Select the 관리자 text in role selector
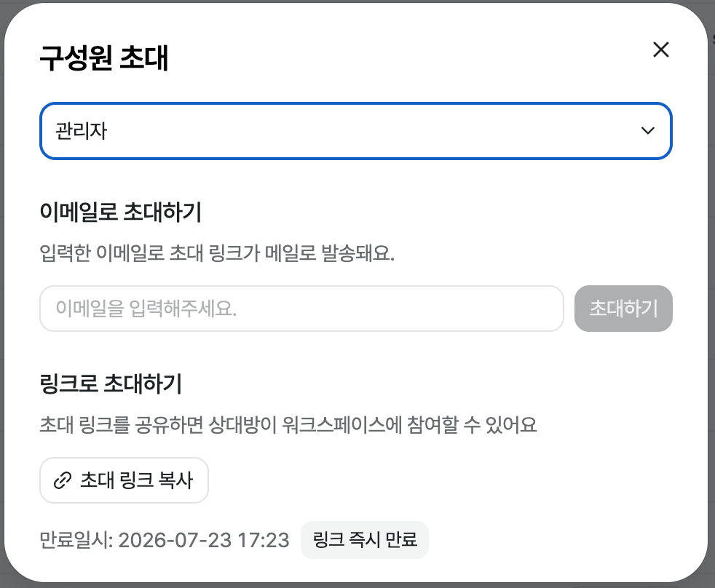 [81, 131]
